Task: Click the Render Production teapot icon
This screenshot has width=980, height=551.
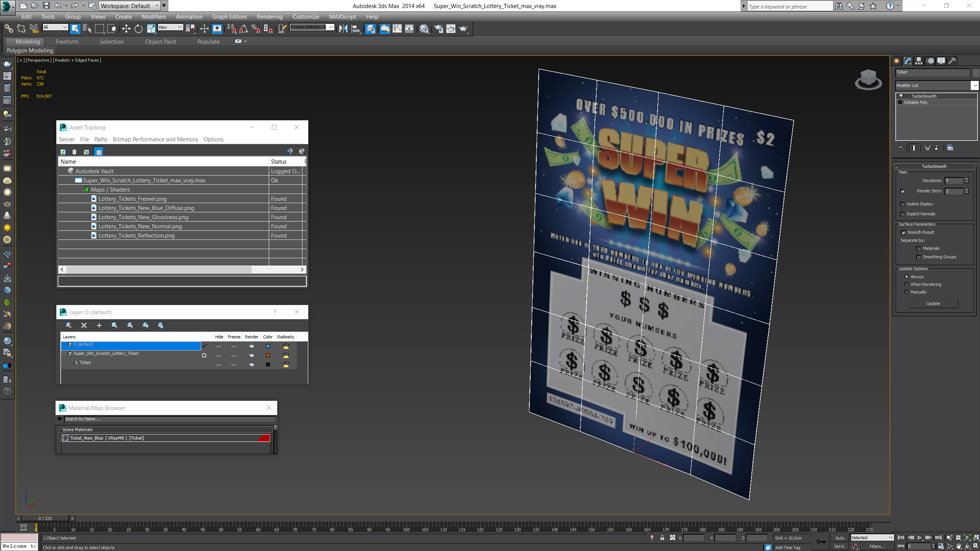Action: [x=463, y=29]
